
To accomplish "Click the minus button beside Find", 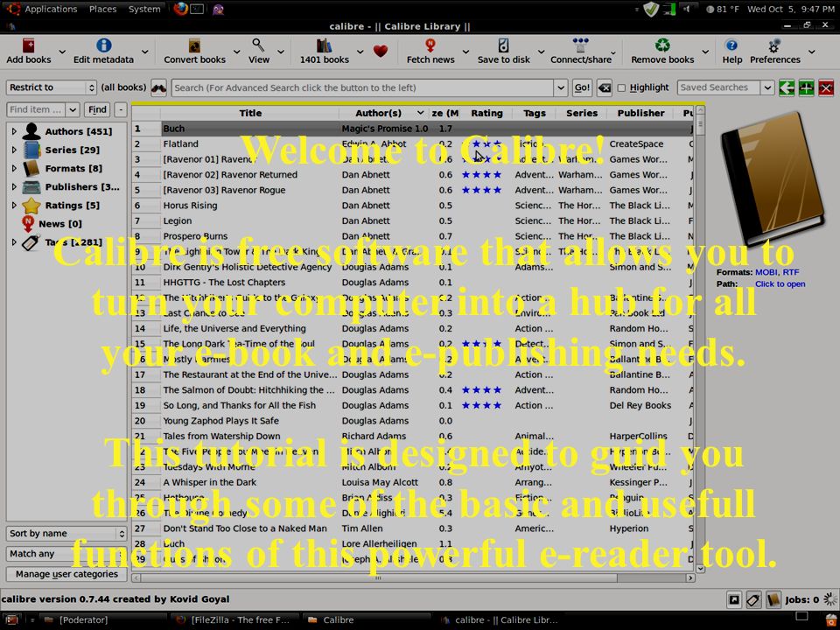I will click(121, 110).
